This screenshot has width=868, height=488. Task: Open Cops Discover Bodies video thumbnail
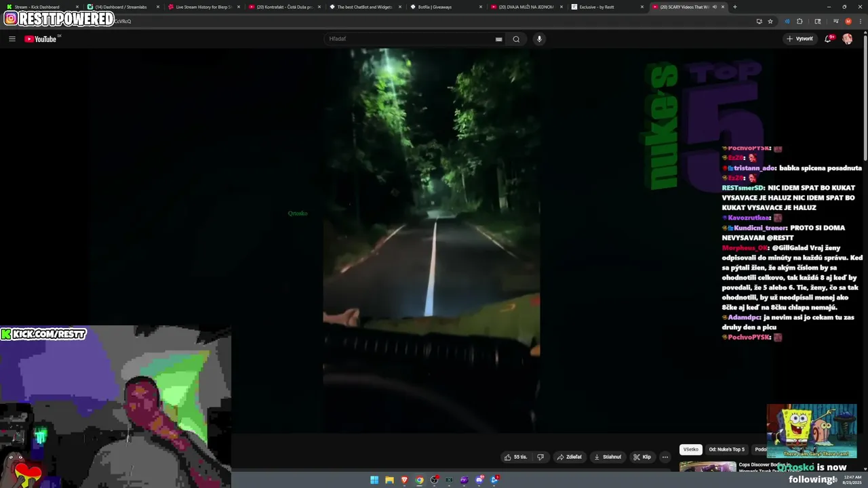click(707, 466)
